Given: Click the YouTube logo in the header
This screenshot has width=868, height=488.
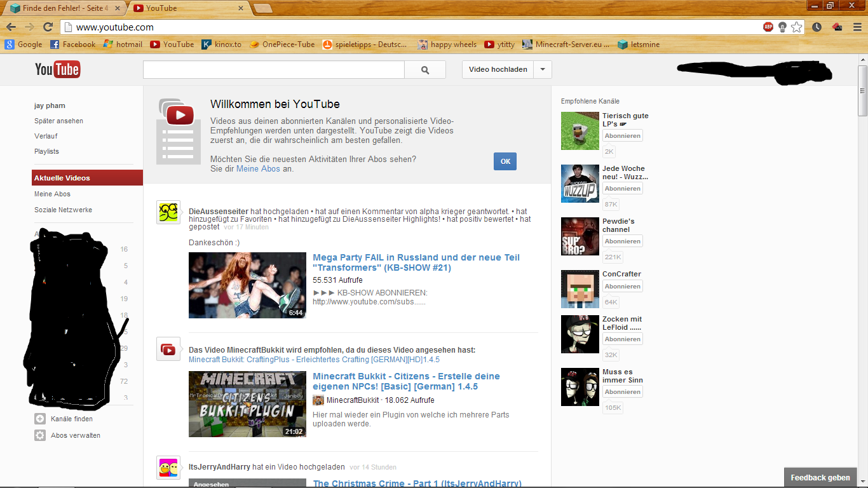Looking at the screenshot, I should pos(57,69).
